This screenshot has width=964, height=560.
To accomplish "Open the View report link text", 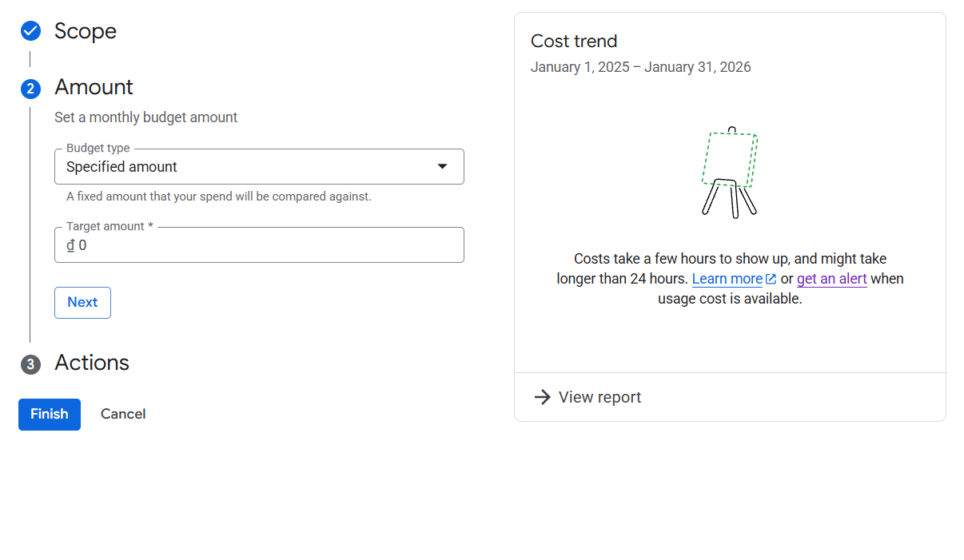I will pyautogui.click(x=600, y=397).
